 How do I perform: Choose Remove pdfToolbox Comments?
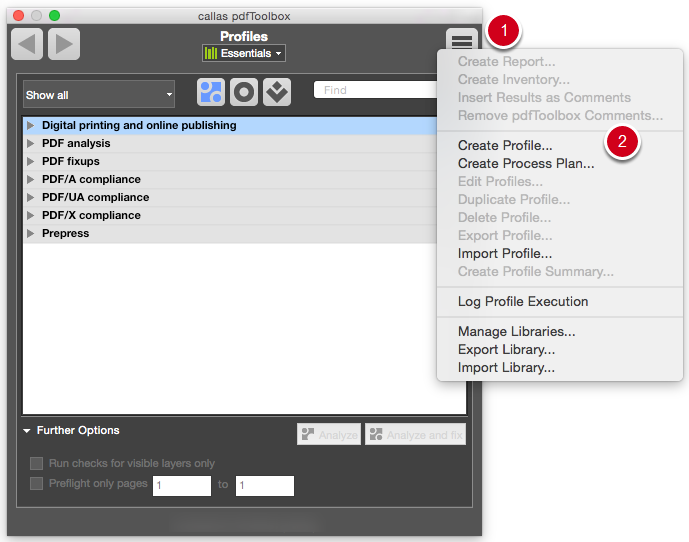[x=560, y=116]
